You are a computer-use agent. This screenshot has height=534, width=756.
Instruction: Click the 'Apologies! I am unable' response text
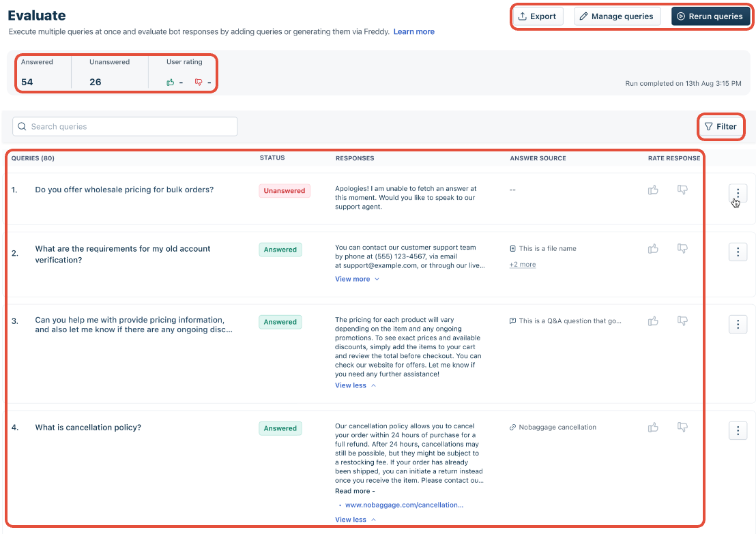(405, 198)
